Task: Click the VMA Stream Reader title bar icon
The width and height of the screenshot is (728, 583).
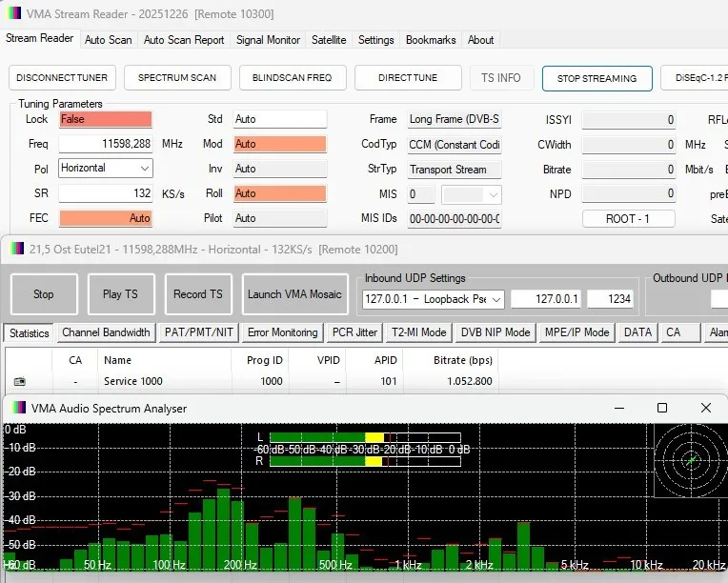Action: (x=14, y=13)
